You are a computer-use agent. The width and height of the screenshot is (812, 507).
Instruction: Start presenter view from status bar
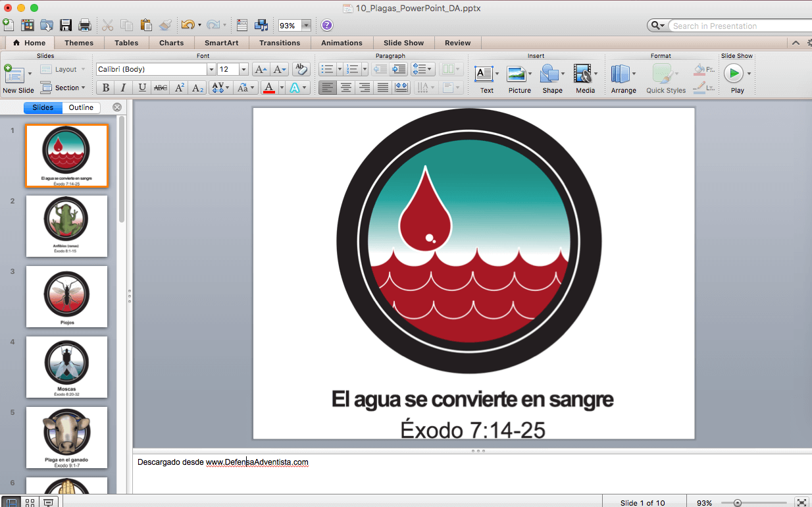pos(48,502)
